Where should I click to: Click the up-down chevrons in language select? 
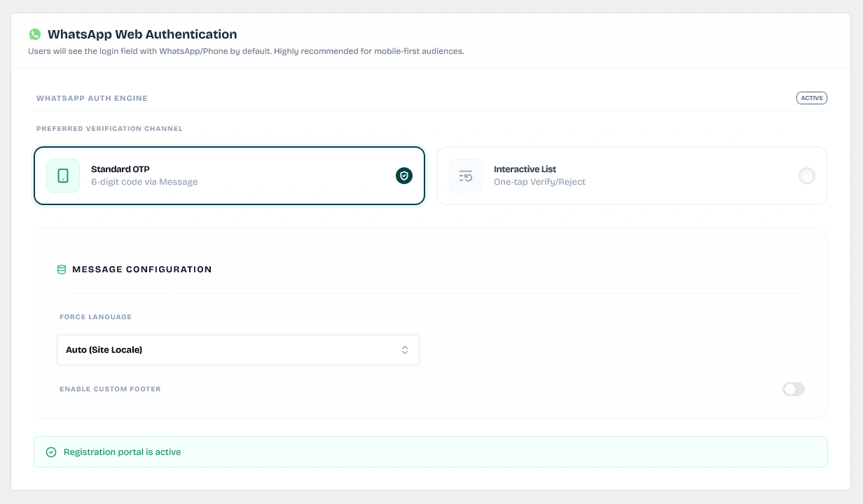pos(405,350)
